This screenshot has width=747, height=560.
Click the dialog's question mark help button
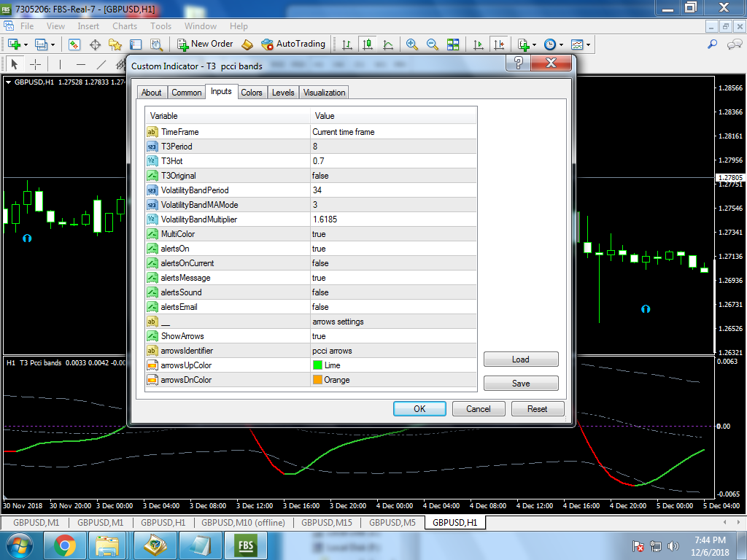coord(519,63)
